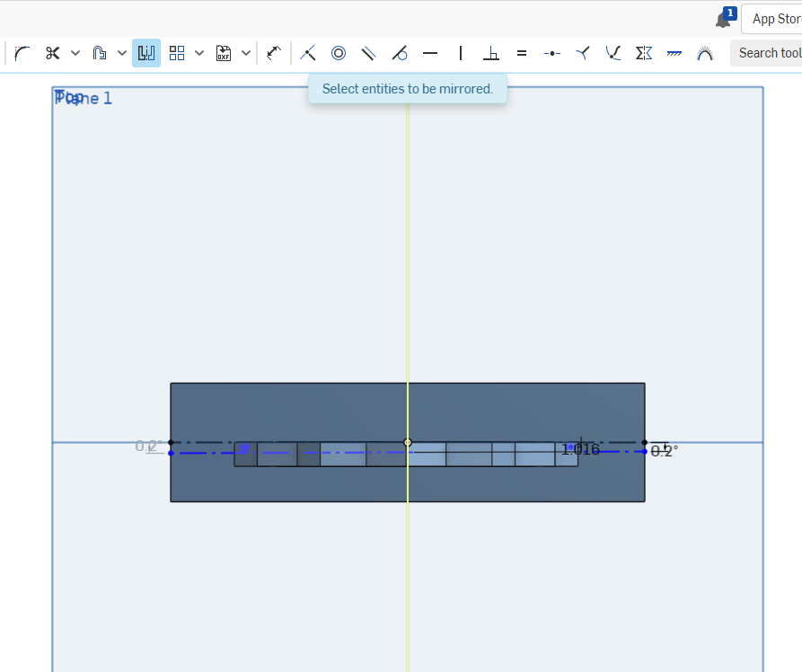Click the 1.016 dimension value
The height and width of the screenshot is (672, 802).
tap(580, 449)
